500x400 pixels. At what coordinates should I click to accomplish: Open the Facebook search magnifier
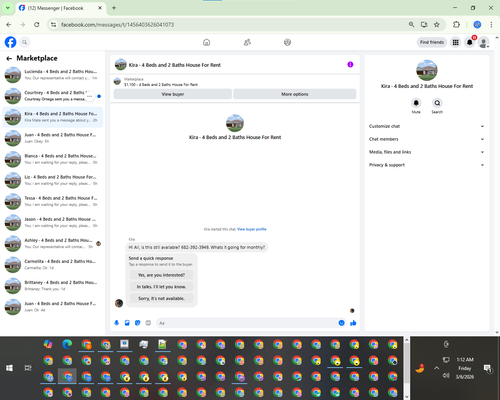point(25,42)
